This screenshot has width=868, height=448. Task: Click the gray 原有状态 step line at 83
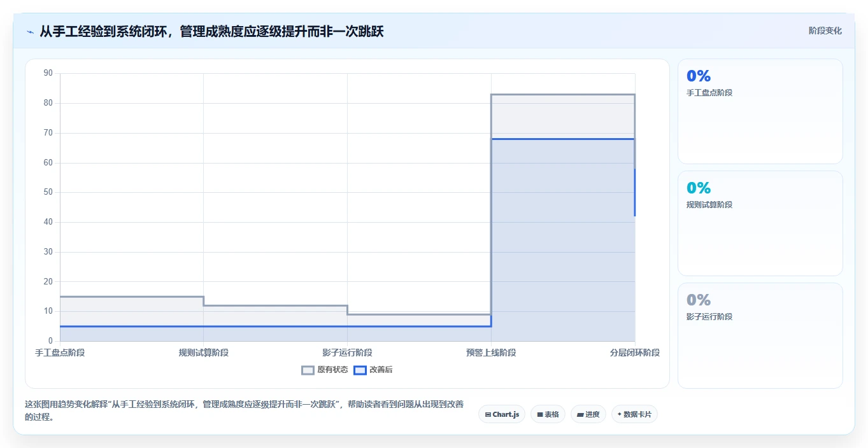tap(563, 94)
